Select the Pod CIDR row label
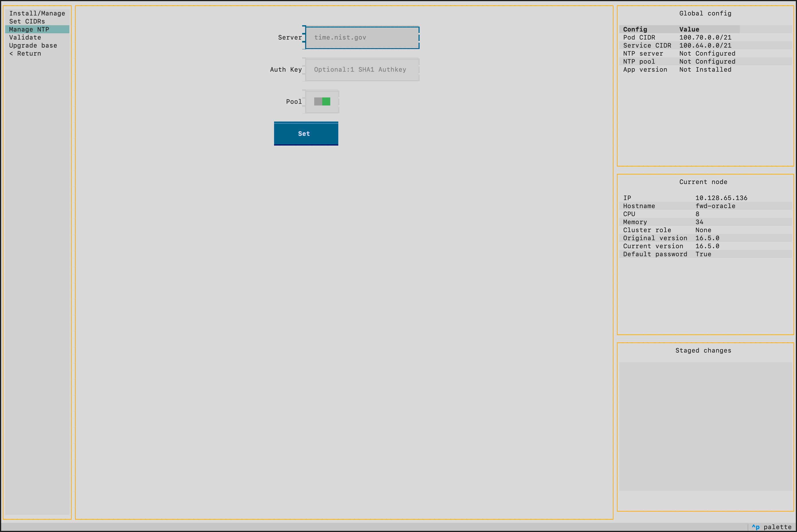This screenshot has width=797, height=532. point(639,37)
